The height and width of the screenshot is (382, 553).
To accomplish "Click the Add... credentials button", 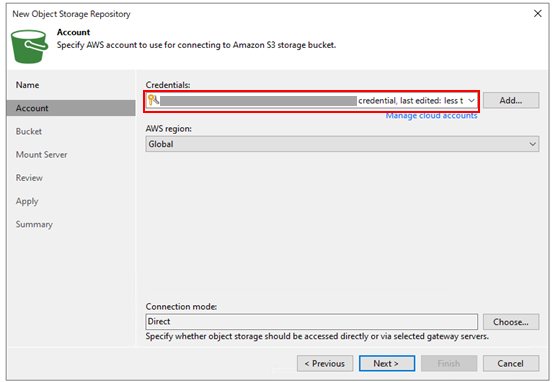I will (511, 101).
